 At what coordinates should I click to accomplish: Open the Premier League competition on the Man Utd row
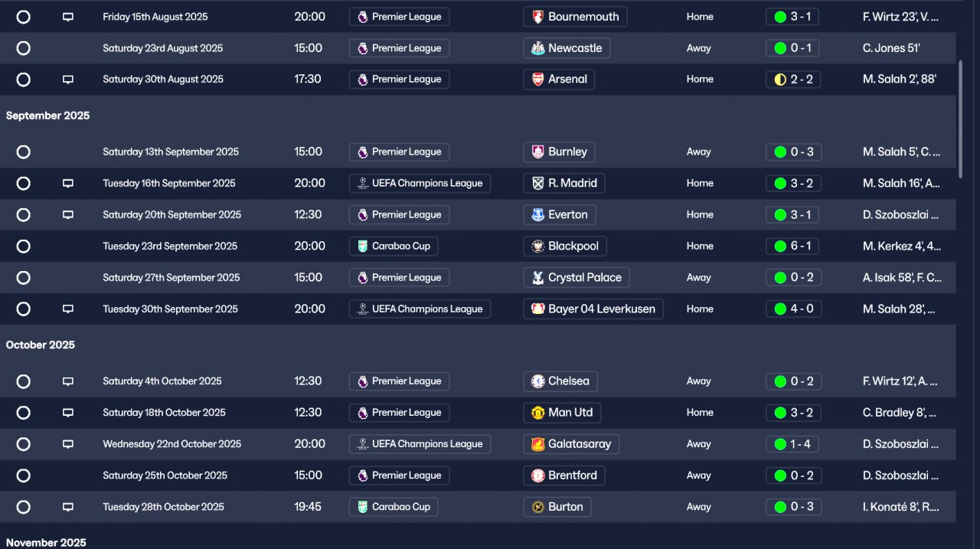tap(398, 413)
